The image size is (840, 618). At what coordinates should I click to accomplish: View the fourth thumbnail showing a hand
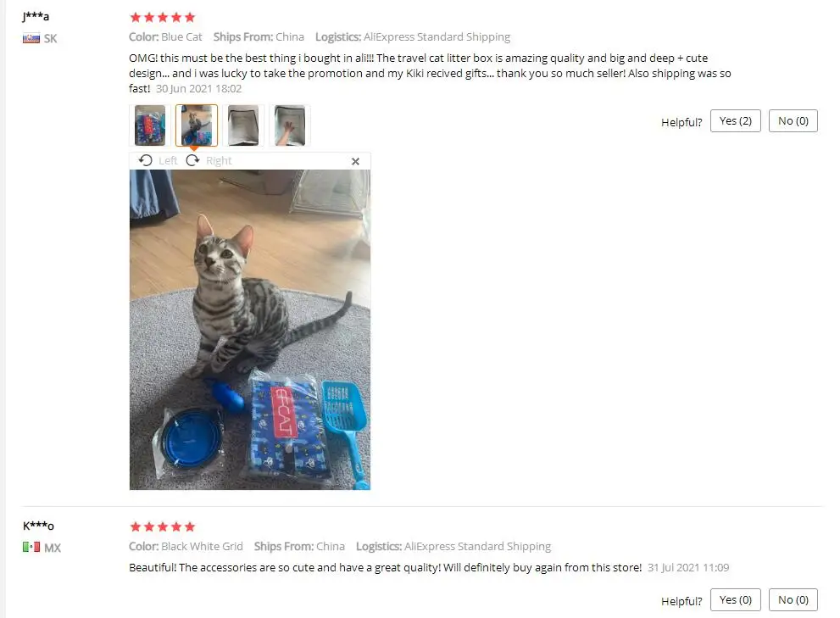290,125
